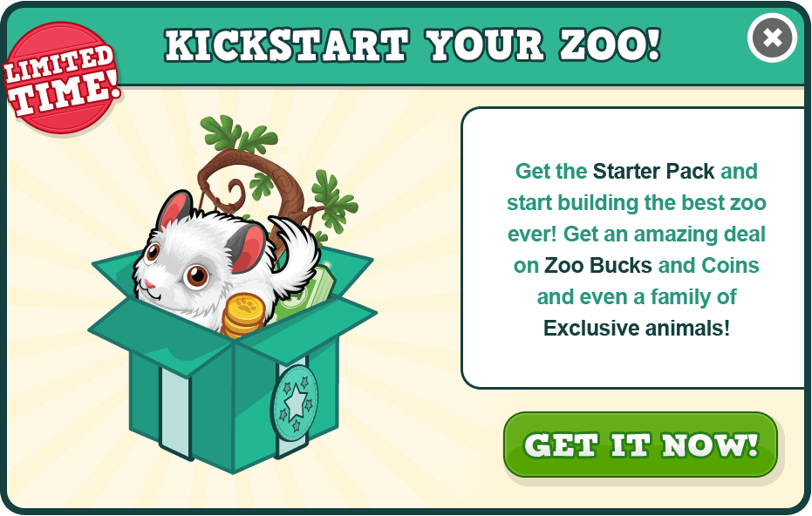Click the Limited Time red badge

click(62, 78)
